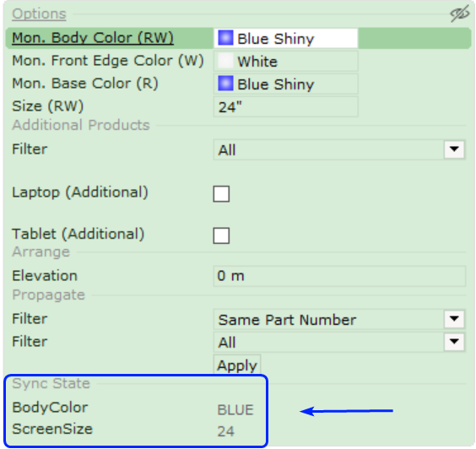476x449 pixels.
Task: Click the Same Part Number combo box
Action: tap(339, 319)
